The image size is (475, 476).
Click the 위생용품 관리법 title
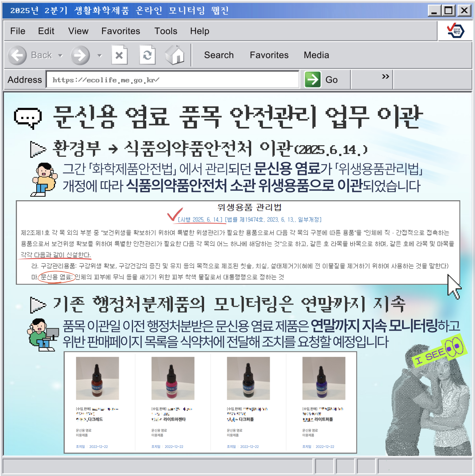249,207
